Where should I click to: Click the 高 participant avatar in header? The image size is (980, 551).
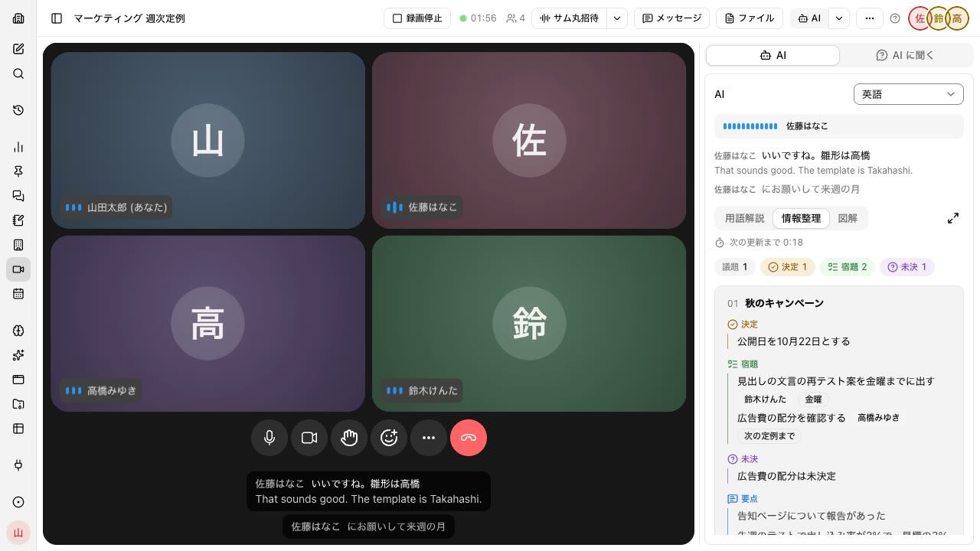coord(957,18)
